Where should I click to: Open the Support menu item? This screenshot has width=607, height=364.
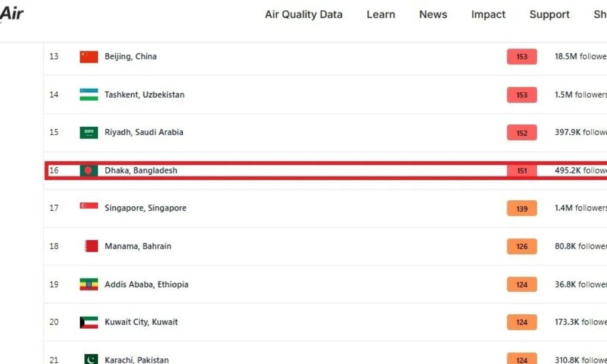[549, 15]
